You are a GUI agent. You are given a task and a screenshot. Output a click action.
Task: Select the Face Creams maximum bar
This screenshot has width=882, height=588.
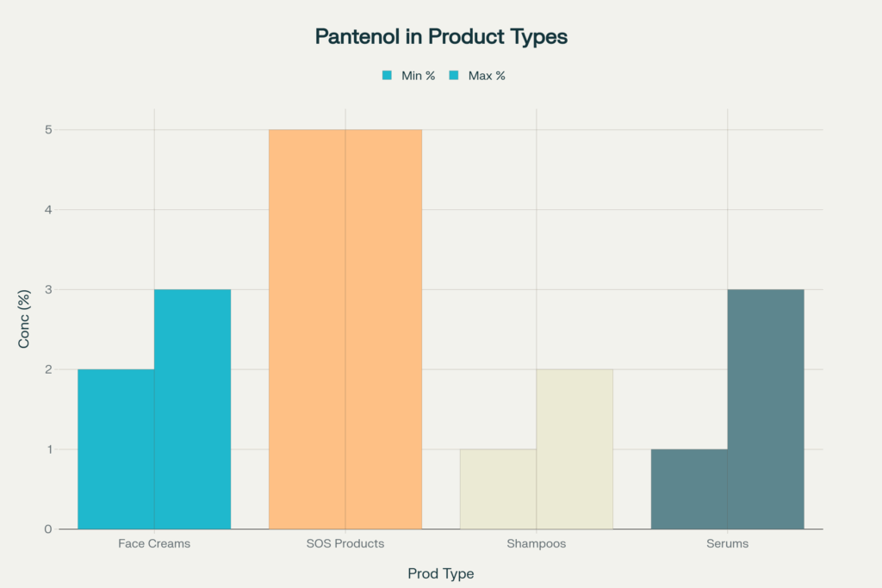click(x=193, y=409)
